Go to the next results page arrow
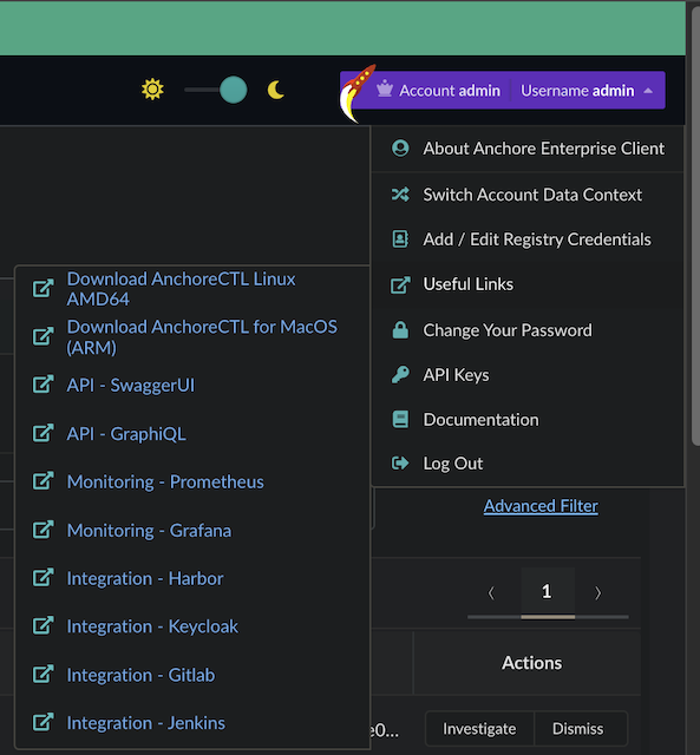This screenshot has width=700, height=755. point(598,593)
